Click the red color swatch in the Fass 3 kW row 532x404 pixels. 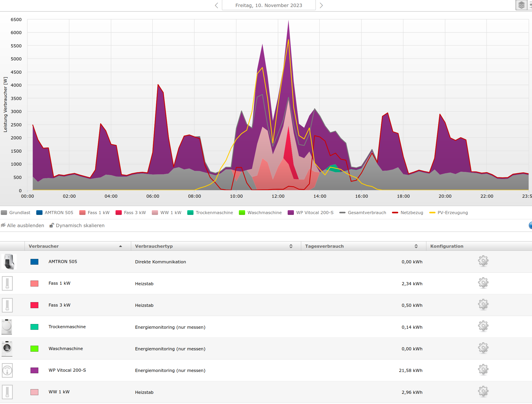pos(34,305)
